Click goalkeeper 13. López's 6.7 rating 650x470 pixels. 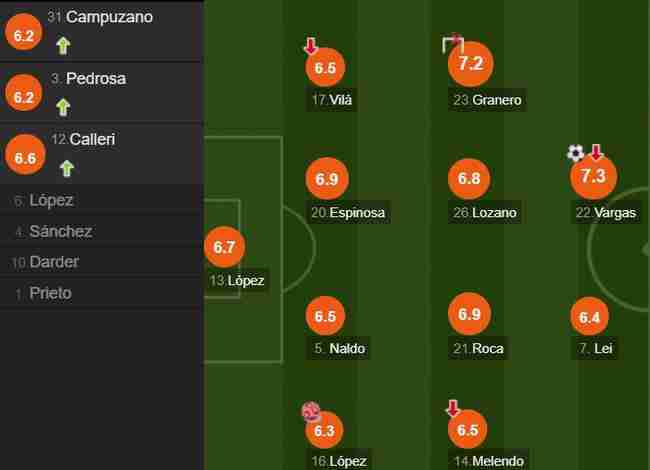pyautogui.click(x=224, y=247)
